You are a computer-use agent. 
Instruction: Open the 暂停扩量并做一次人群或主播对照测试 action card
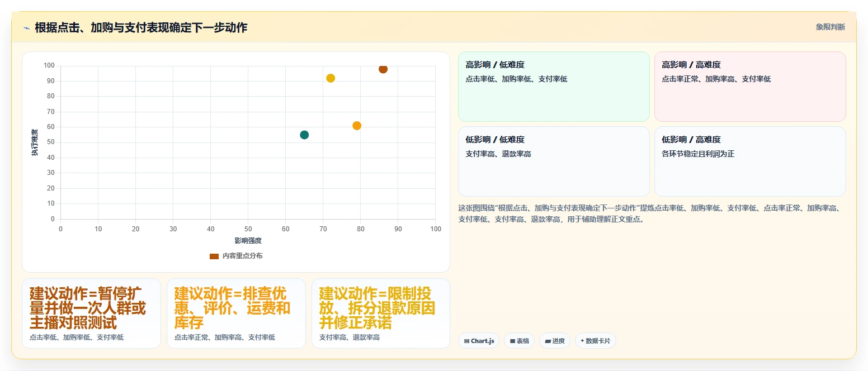[x=91, y=313]
